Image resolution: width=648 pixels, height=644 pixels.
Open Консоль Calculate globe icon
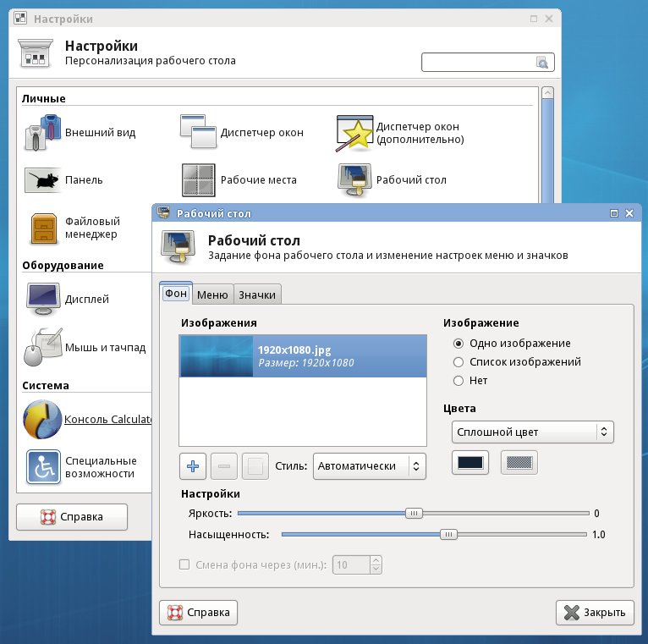point(42,419)
